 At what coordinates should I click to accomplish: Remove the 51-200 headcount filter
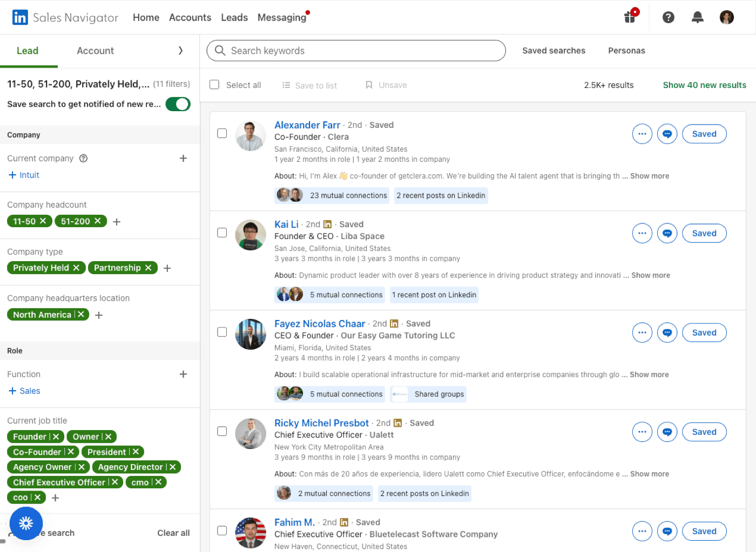pyautogui.click(x=98, y=221)
